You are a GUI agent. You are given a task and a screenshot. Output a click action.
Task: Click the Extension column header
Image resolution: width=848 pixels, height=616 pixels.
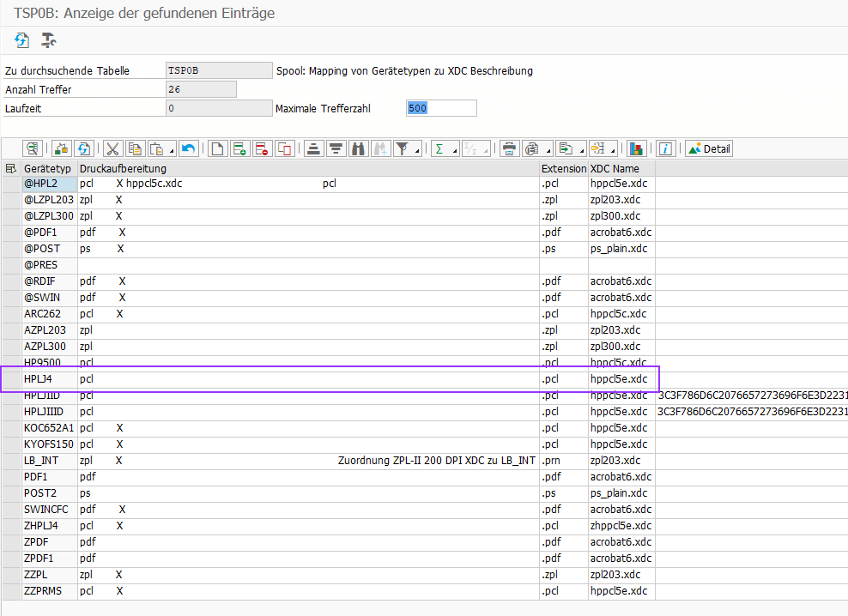tap(564, 169)
